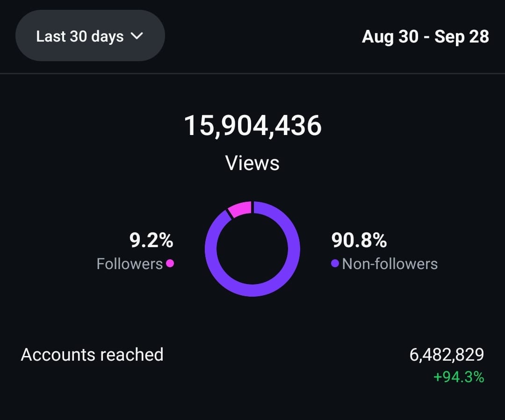Tap the Followers label
This screenshot has width=505, height=420.
[x=130, y=264]
